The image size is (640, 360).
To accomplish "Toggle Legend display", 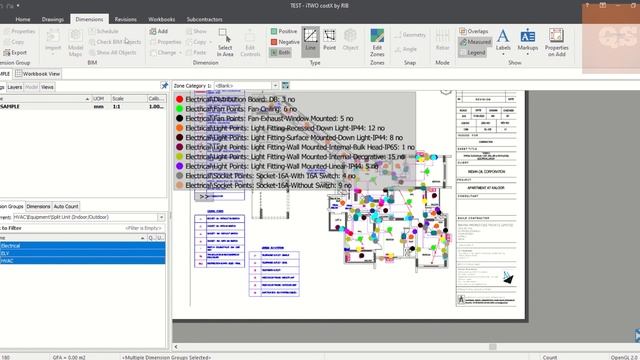I will point(472,52).
